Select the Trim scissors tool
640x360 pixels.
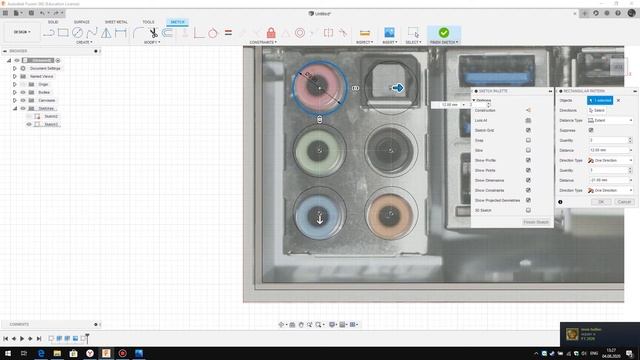(153, 33)
